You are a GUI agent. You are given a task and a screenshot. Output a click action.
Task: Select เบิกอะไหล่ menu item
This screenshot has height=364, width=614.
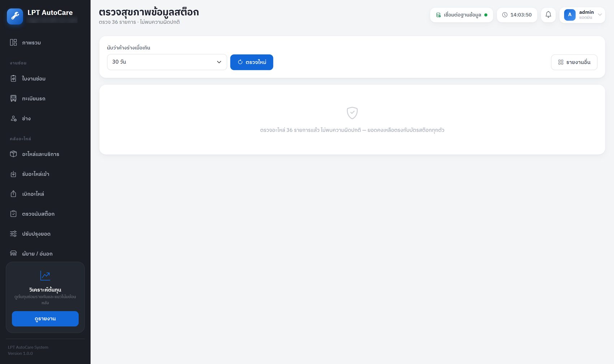[x=45, y=194]
